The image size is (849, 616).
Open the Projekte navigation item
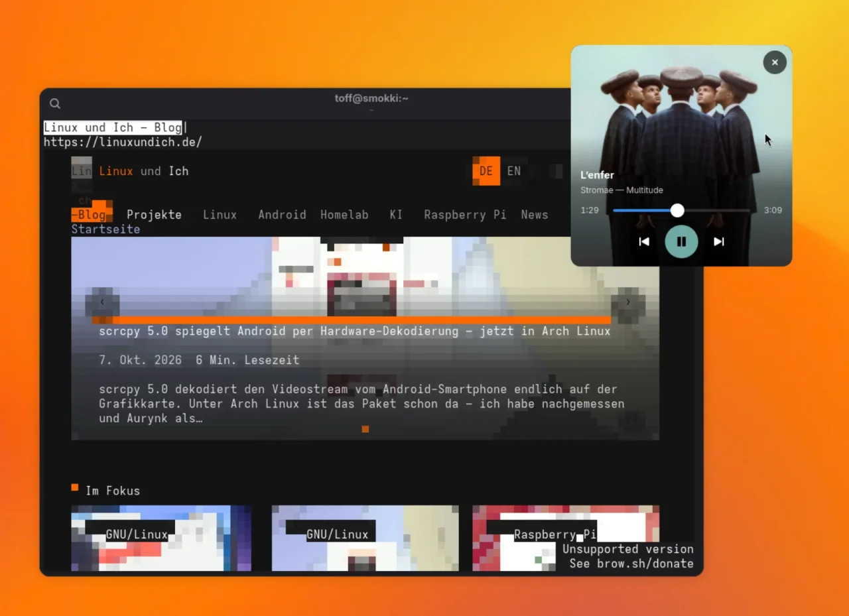pyautogui.click(x=155, y=215)
